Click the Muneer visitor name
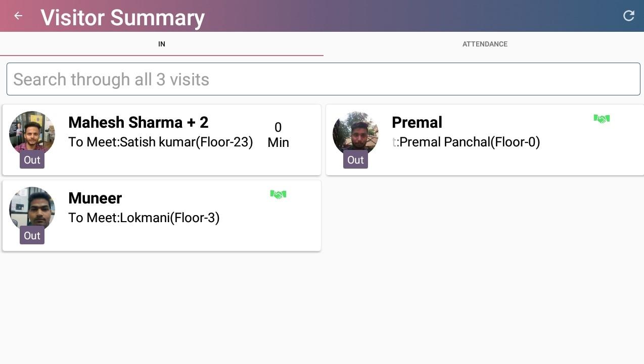 95,198
